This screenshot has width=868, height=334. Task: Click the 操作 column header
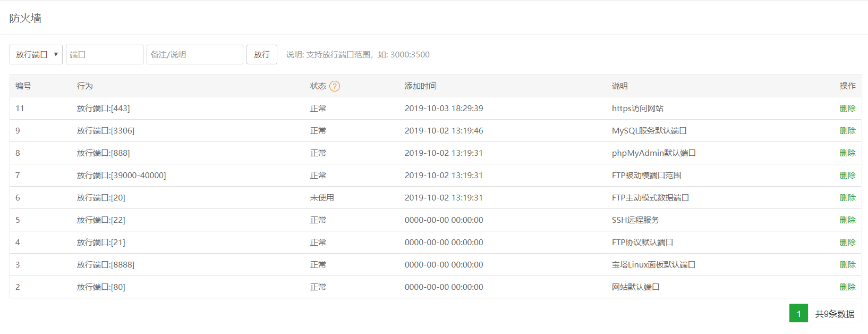[847, 86]
